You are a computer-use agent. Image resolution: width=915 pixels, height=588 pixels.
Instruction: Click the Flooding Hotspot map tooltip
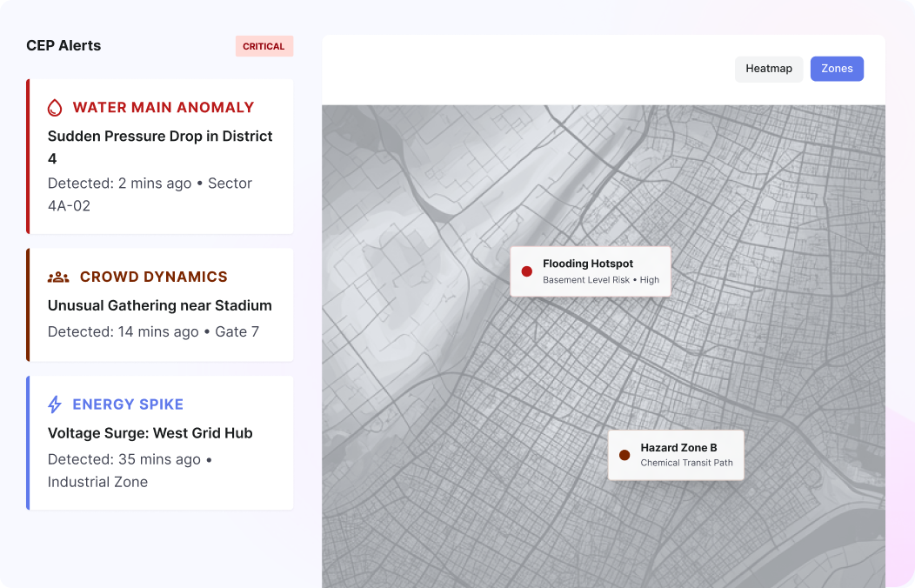click(x=590, y=271)
